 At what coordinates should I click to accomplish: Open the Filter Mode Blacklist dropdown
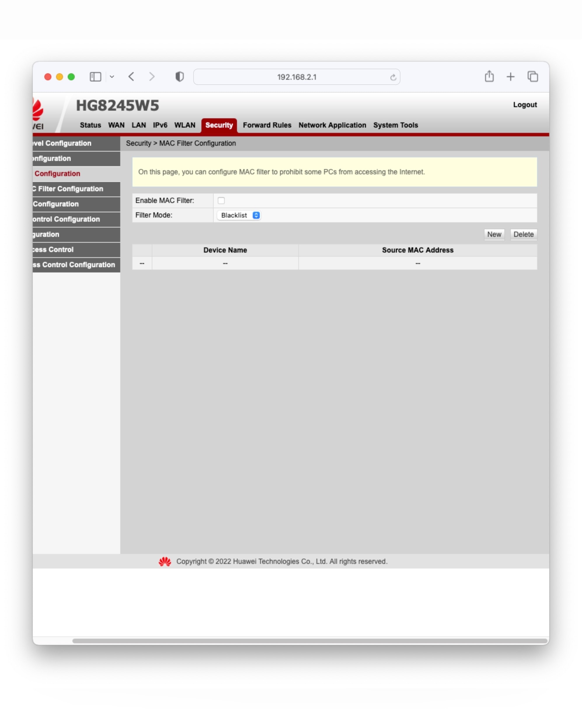tap(239, 215)
